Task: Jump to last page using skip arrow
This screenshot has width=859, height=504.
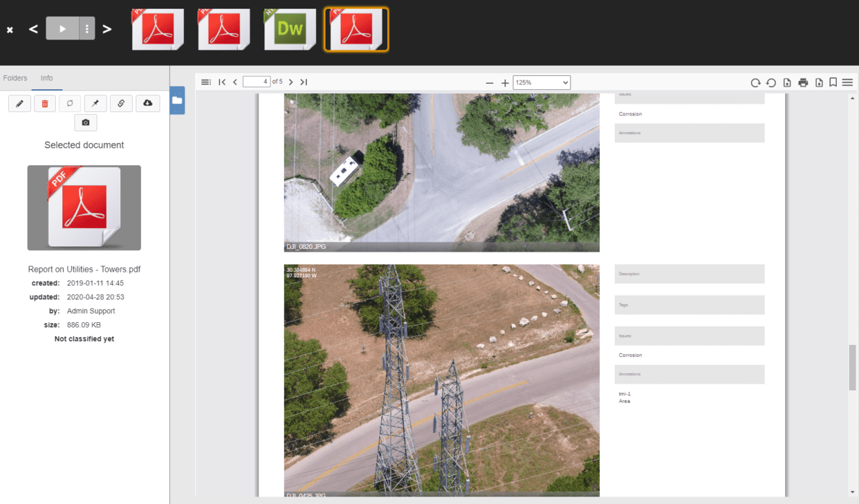Action: point(303,82)
